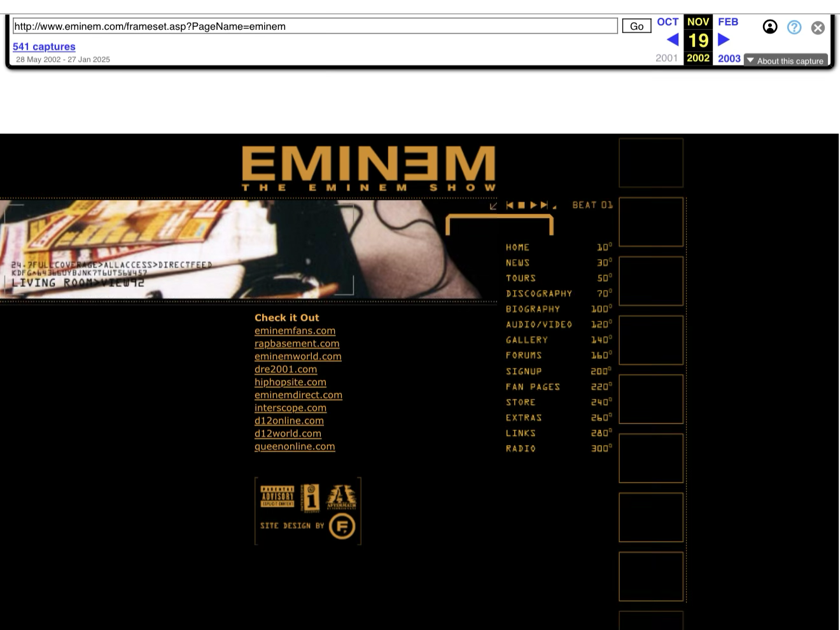Stop the music with the square stop button
This screenshot has width=840, height=630.
[x=521, y=205]
